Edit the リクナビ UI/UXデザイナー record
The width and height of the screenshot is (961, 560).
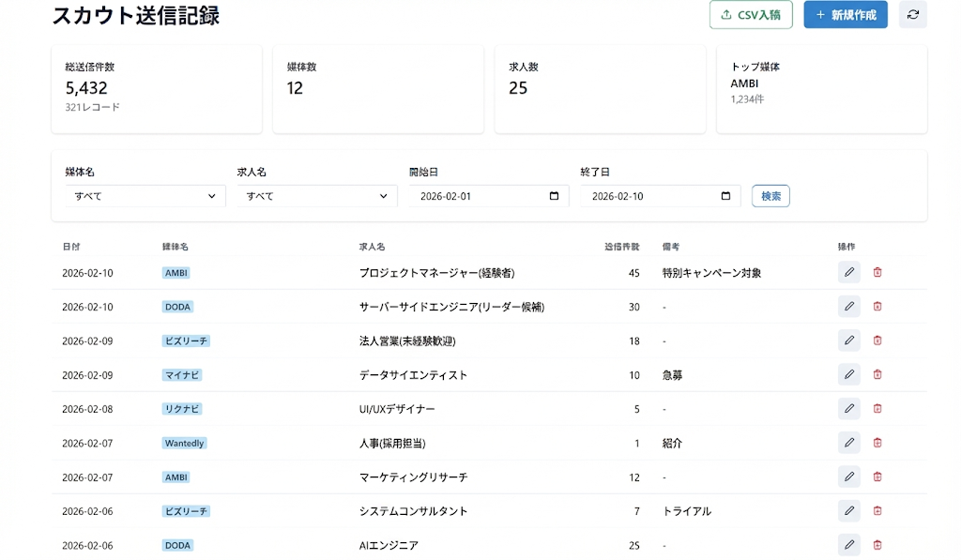848,409
